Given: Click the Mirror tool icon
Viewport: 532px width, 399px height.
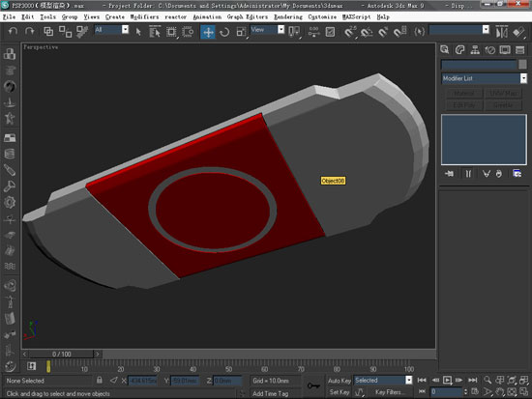Looking at the screenshot, I should (502, 32).
